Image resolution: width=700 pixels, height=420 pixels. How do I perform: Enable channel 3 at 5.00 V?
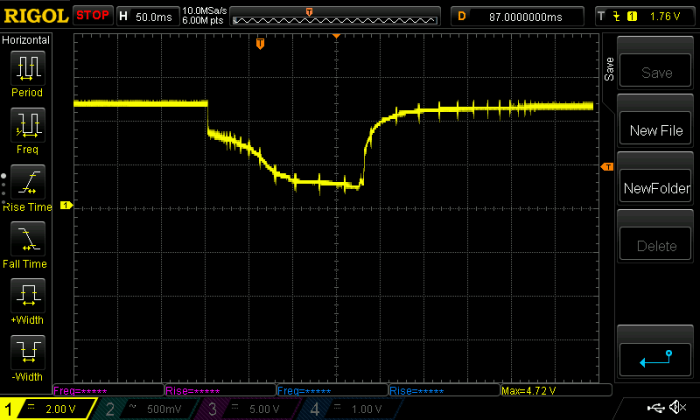[251, 408]
